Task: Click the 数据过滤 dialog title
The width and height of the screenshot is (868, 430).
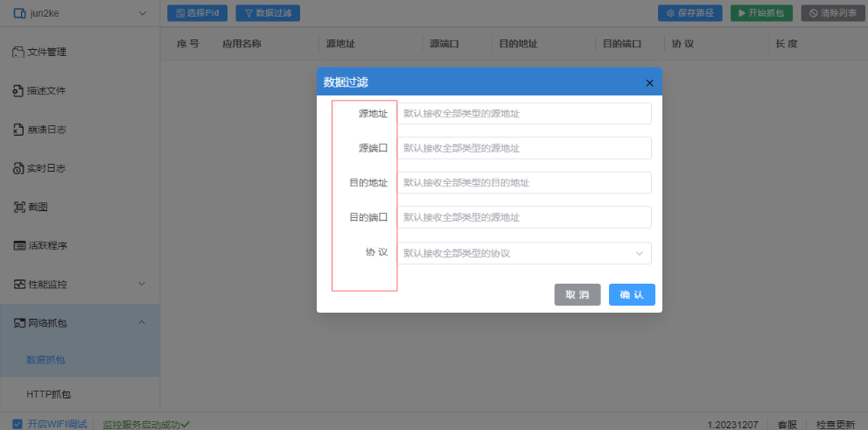Action: coord(346,82)
